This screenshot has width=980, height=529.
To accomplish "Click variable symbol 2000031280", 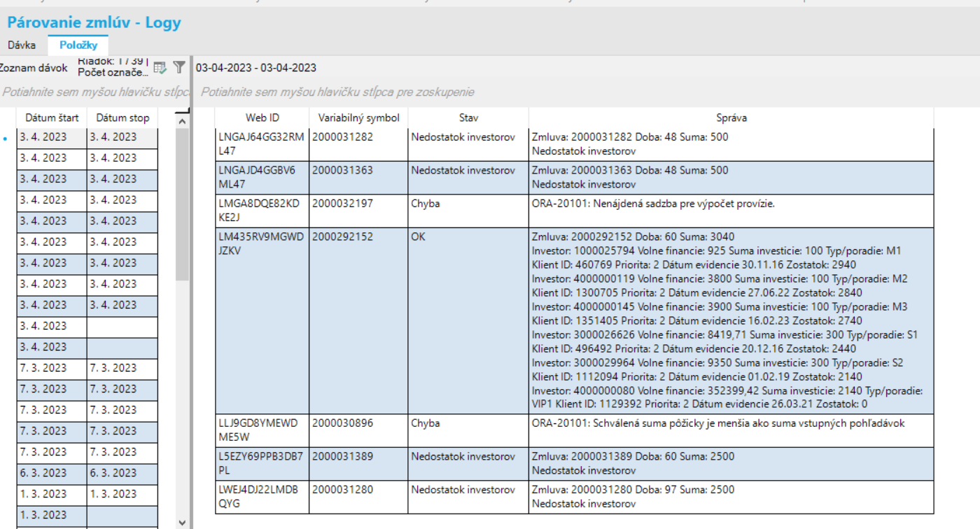I will (342, 490).
